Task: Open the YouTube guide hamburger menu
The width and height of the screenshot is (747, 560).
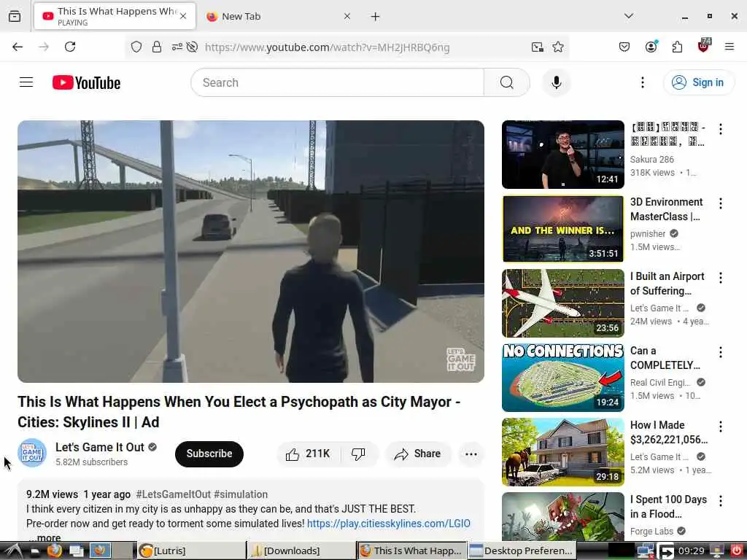Action: tap(26, 82)
